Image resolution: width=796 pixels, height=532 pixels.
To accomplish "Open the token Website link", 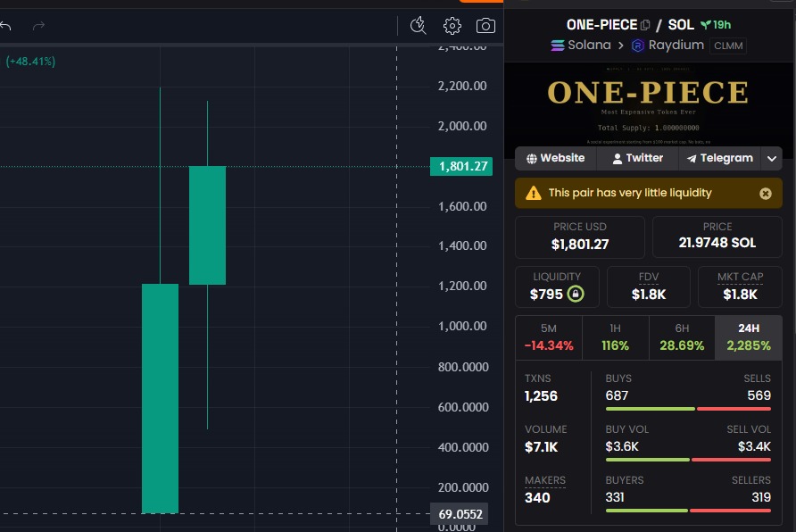I will click(x=555, y=158).
